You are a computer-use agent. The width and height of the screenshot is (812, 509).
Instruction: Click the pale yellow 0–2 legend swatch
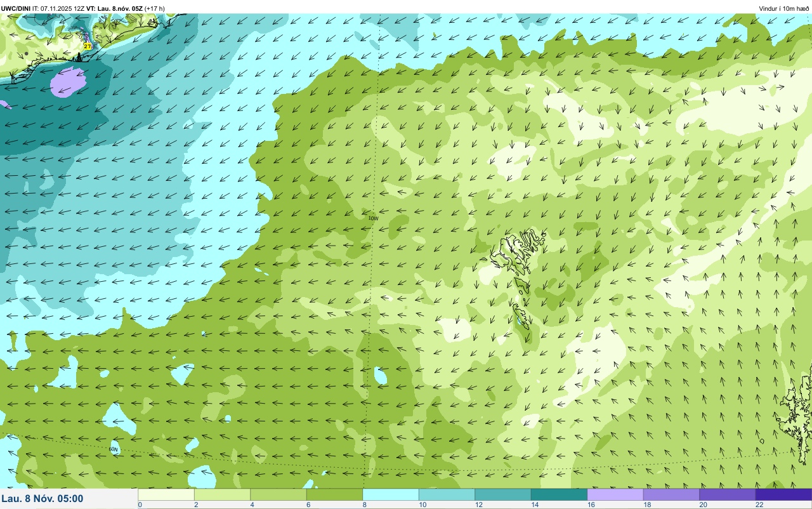(166, 494)
